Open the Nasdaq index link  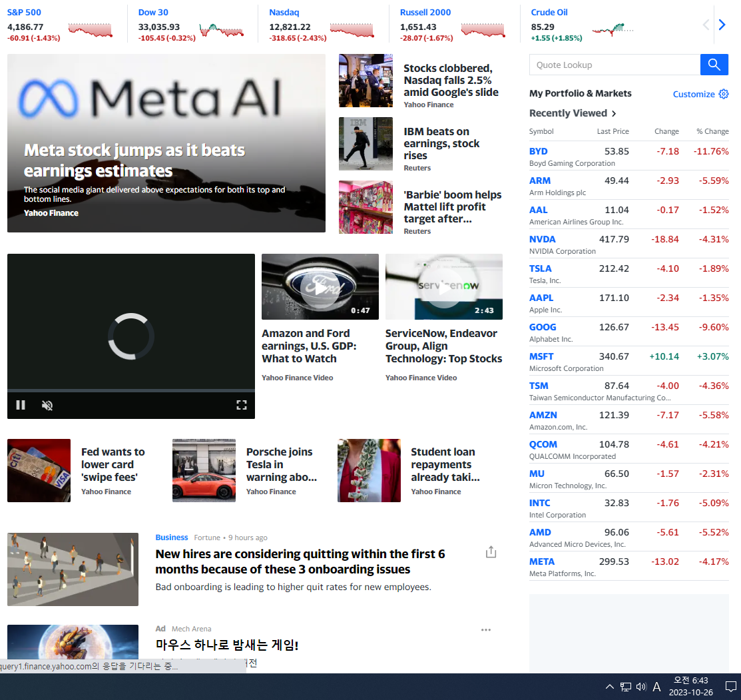click(x=284, y=12)
